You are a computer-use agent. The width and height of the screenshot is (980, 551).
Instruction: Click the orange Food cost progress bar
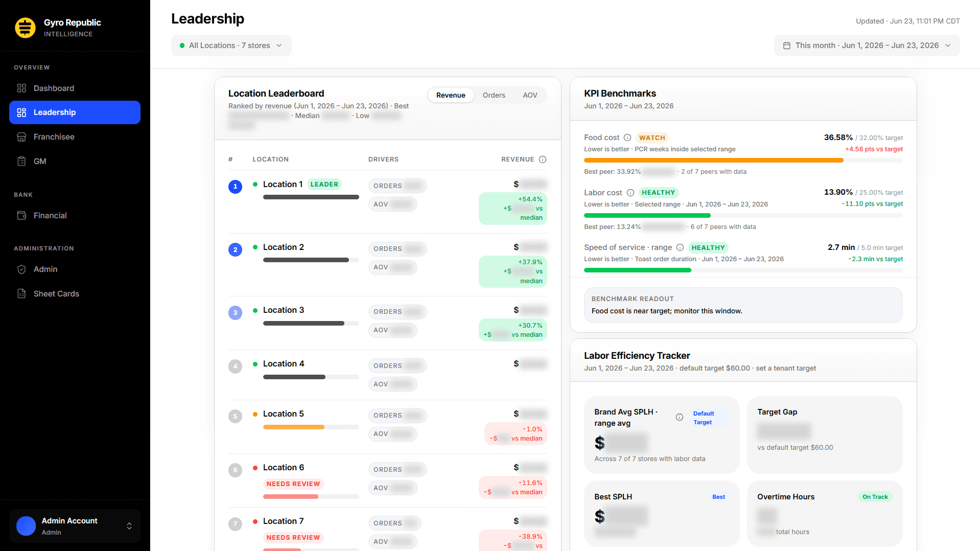tap(713, 160)
